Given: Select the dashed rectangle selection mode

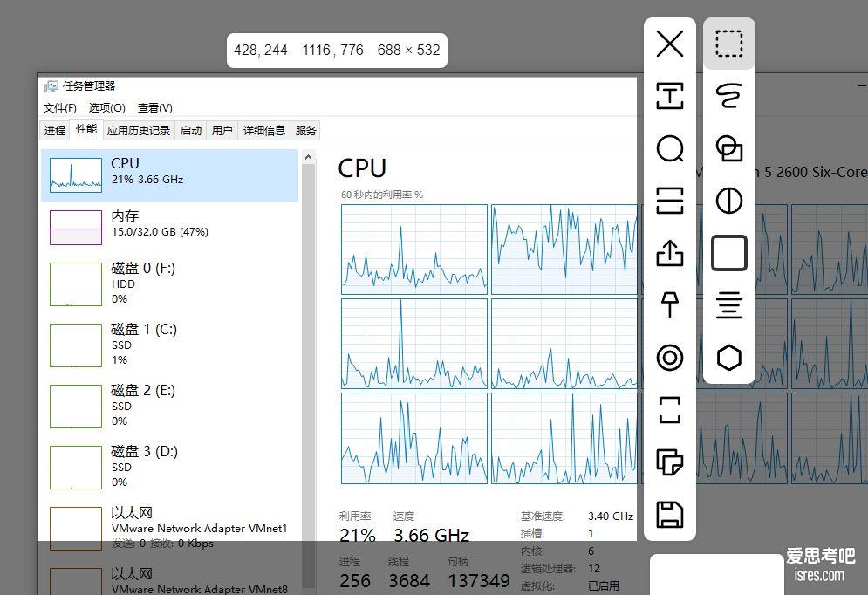Looking at the screenshot, I should 729,44.
